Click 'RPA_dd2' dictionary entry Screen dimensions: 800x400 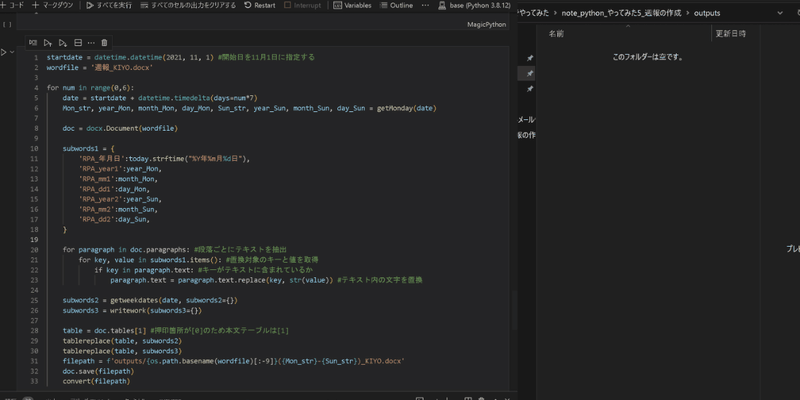114,219
